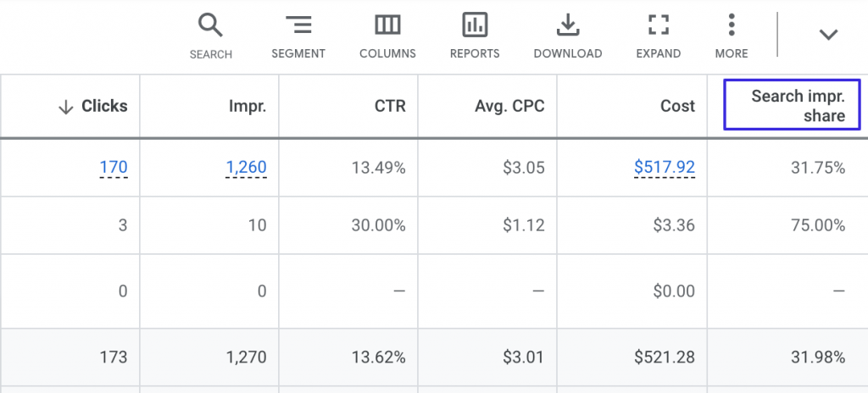Screen dimensions: 868x393
Task: Sort by Cost column header
Action: (x=677, y=107)
